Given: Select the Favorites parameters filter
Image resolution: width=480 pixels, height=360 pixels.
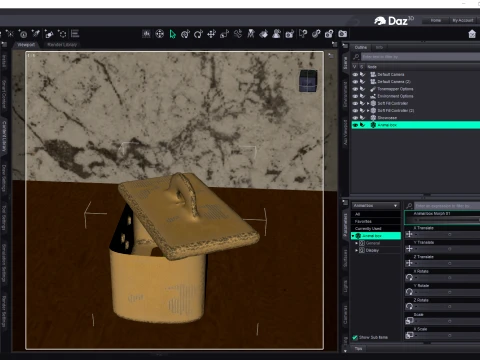Looking at the screenshot, I should 376,222.
